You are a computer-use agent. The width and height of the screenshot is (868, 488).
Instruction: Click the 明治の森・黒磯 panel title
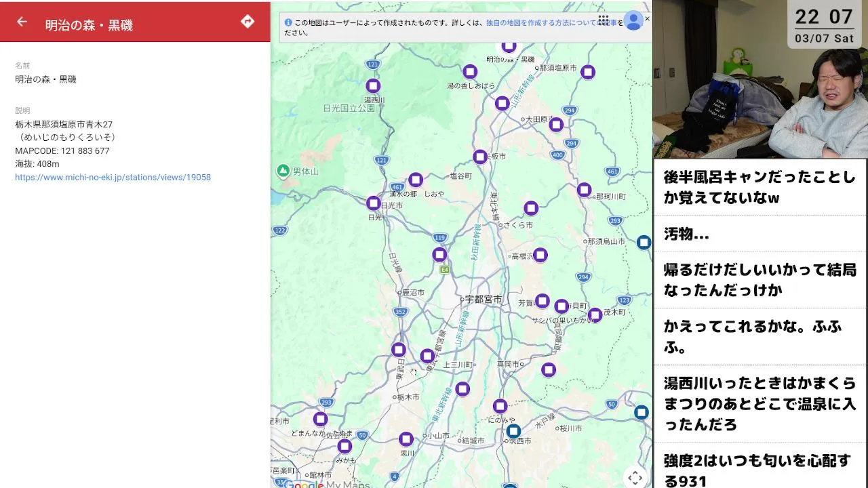click(x=89, y=26)
